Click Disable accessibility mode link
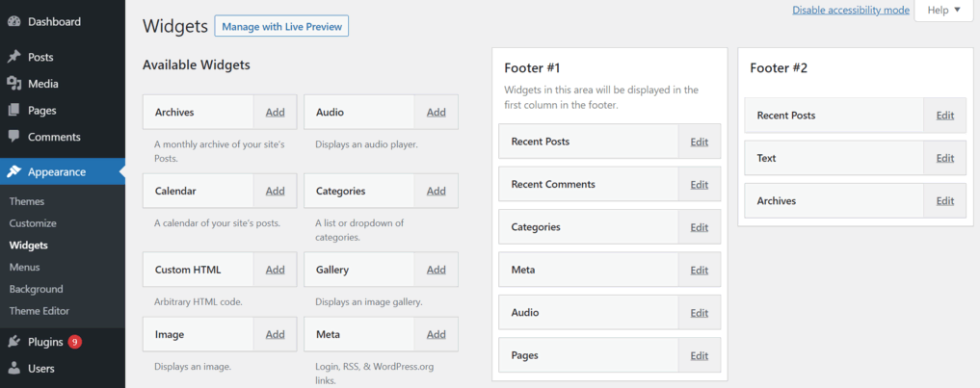Image resolution: width=980 pixels, height=388 pixels. tap(850, 10)
